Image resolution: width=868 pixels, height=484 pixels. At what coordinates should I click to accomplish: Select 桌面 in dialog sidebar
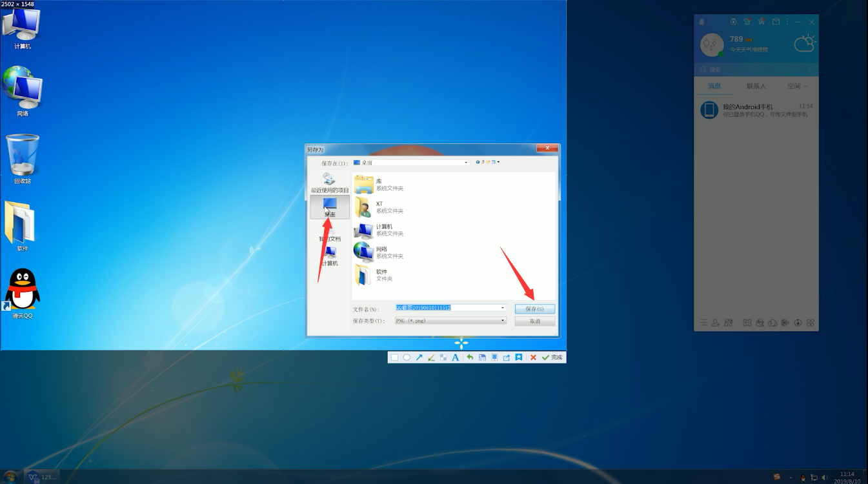[330, 207]
